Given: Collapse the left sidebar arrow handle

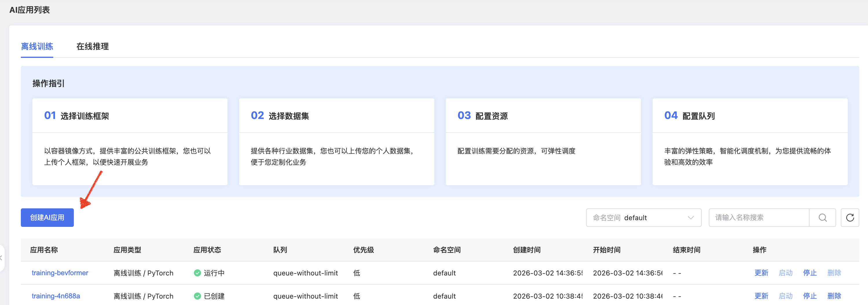Looking at the screenshot, I should pyautogui.click(x=1, y=258).
